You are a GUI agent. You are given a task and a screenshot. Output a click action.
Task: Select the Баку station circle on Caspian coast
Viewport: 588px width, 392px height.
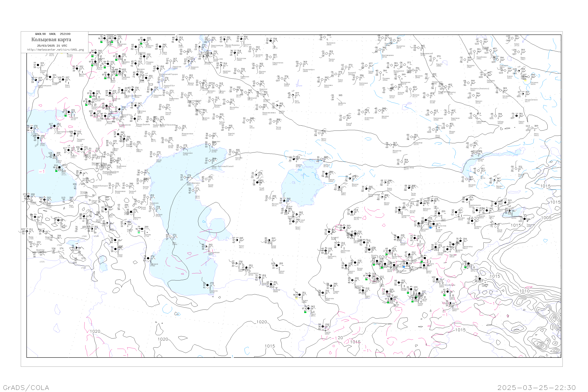click(x=170, y=237)
